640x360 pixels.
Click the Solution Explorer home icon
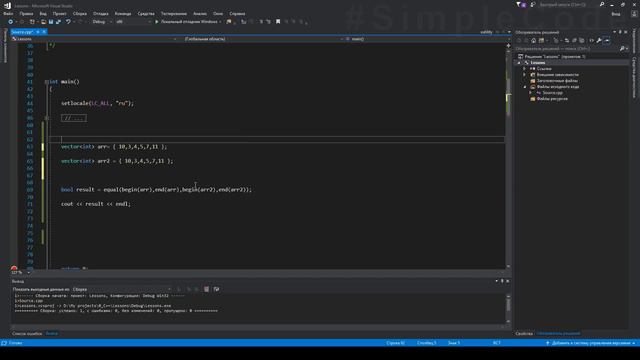point(533,40)
